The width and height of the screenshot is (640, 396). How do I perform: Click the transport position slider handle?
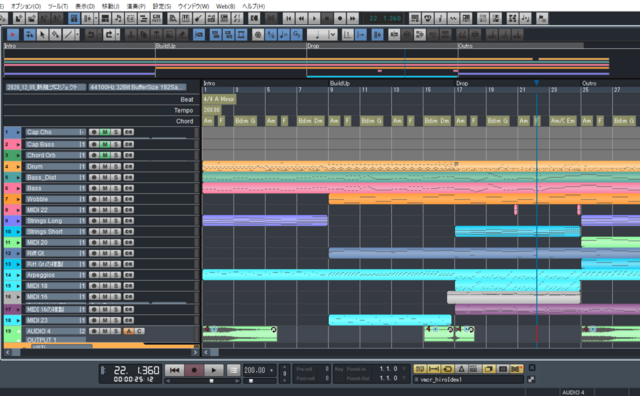[211, 381]
